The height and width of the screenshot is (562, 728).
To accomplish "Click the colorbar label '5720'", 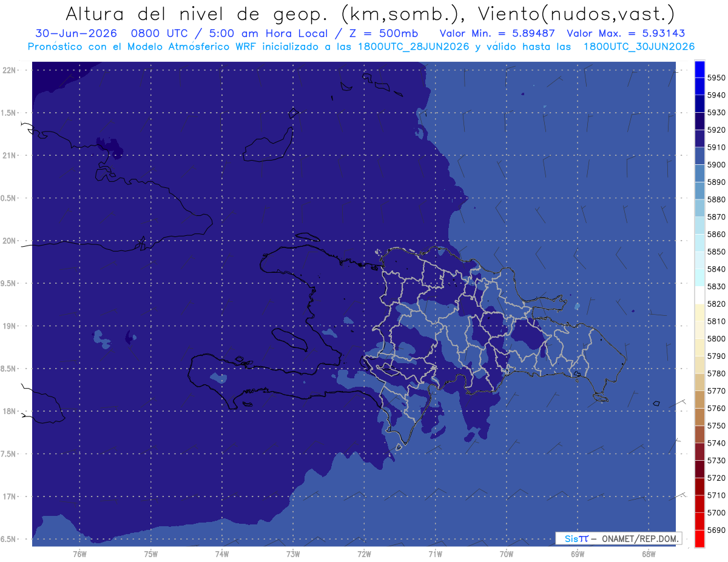I will (x=716, y=478).
